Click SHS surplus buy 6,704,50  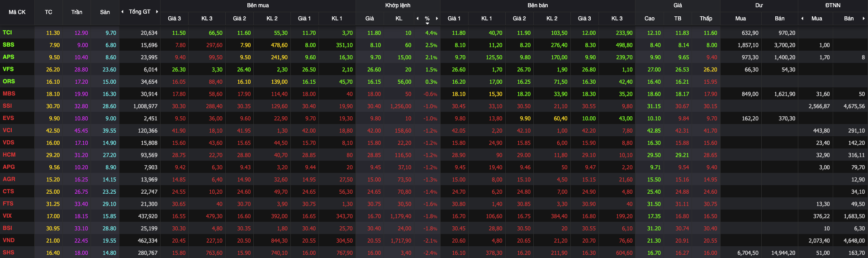click(x=748, y=253)
